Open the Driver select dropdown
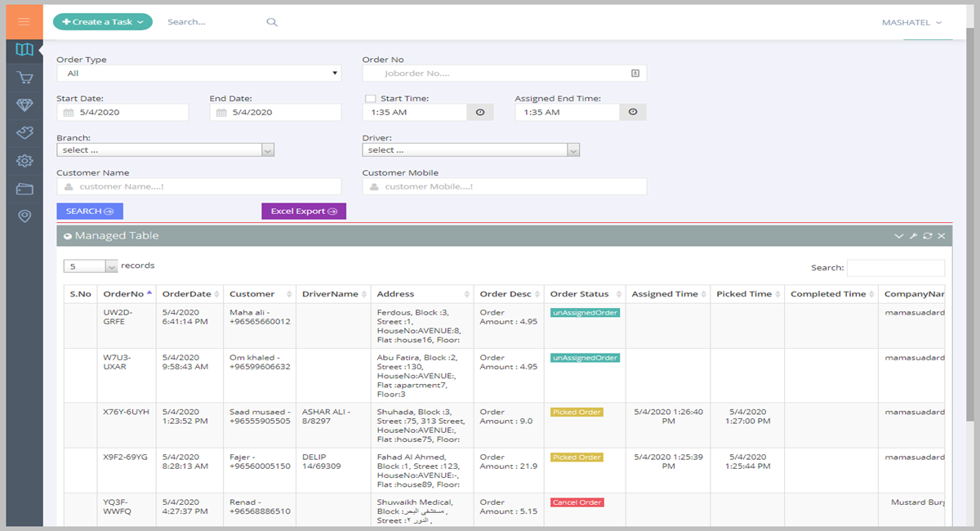This screenshot has height=531, width=980. pos(471,150)
